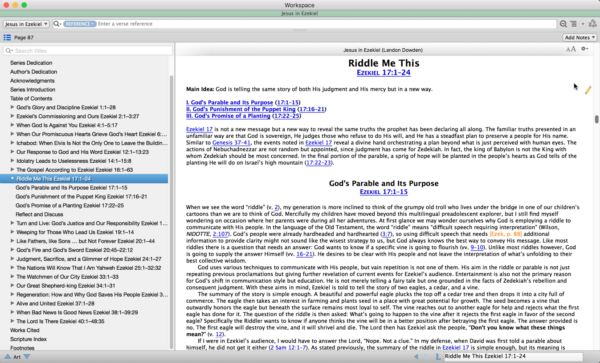
Task: Click the 2 Sam 12:1-7 scripture link
Action: click(x=288, y=347)
